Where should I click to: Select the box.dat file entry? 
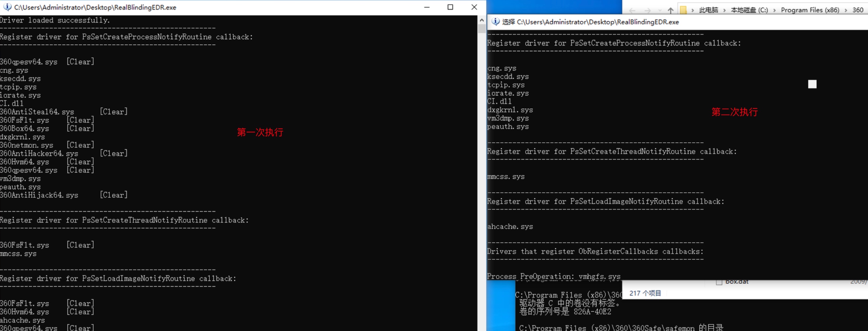737,282
